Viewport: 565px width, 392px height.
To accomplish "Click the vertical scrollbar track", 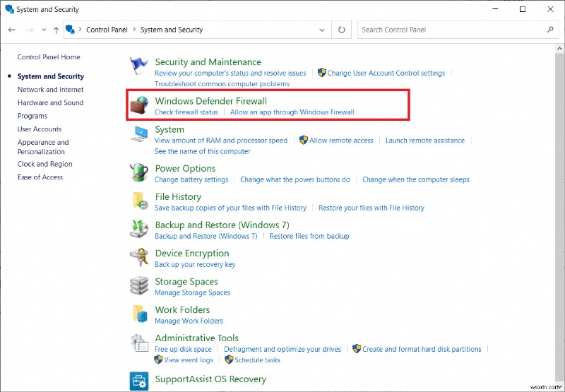I will [x=560, y=216].
